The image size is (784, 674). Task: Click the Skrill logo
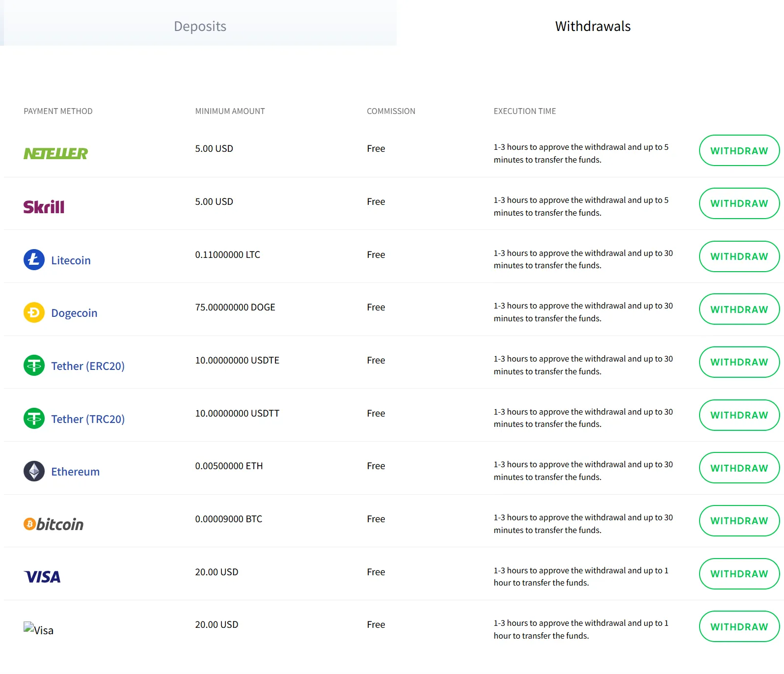click(44, 207)
